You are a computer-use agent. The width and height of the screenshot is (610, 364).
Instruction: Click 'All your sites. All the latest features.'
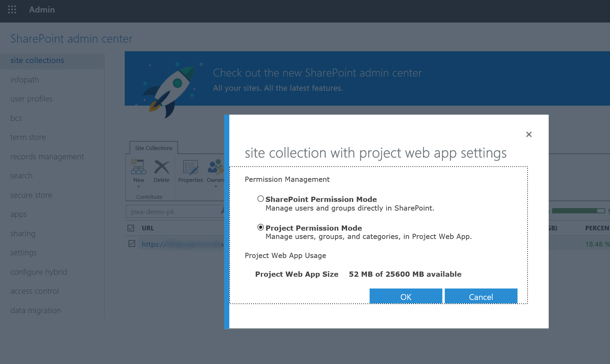[278, 88]
